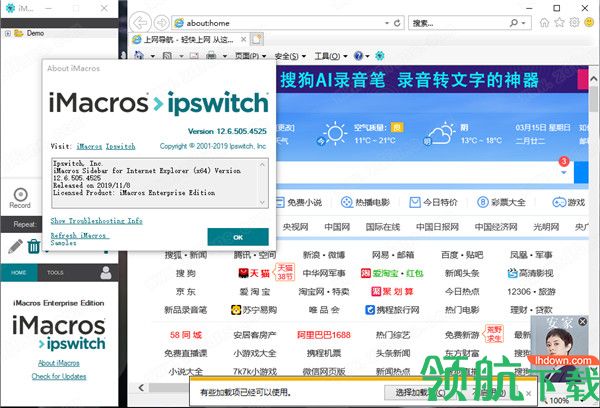
Task: Open the 页面(P) dropdown menu
Action: tap(251, 56)
